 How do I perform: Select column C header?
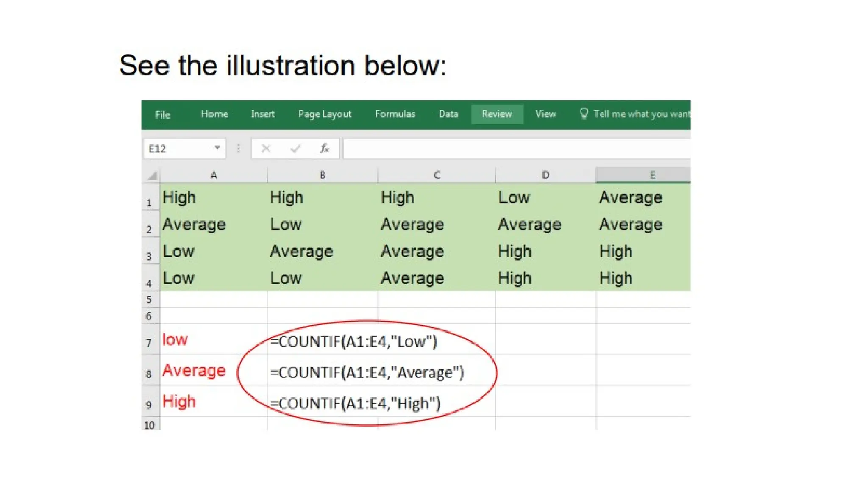pos(437,175)
